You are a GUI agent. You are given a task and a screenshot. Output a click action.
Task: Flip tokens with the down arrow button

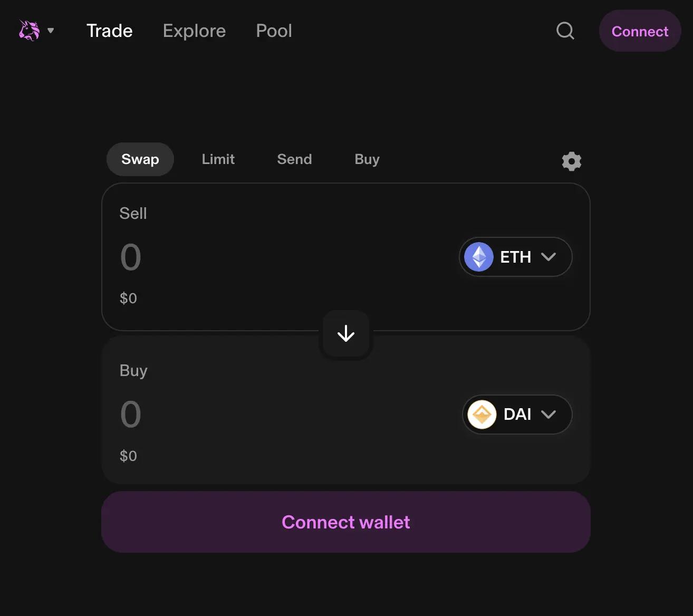pyautogui.click(x=346, y=334)
